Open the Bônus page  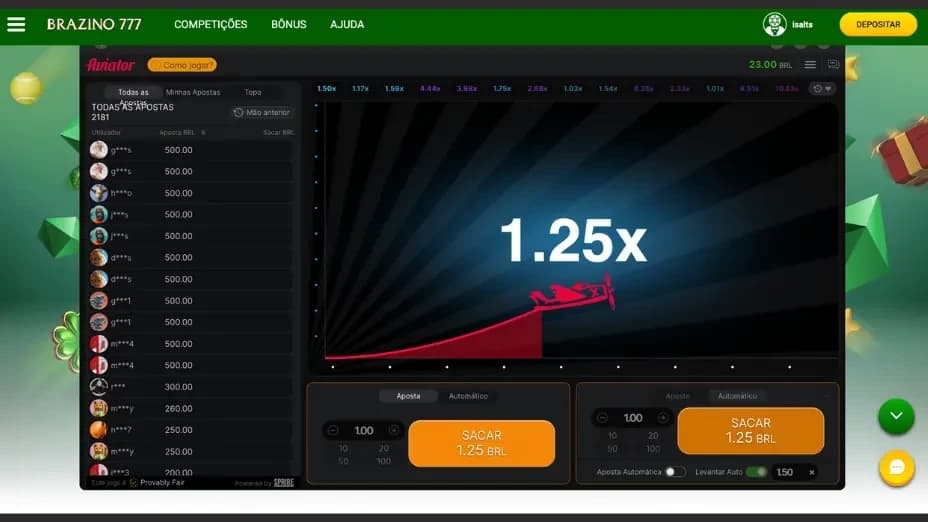click(x=289, y=24)
